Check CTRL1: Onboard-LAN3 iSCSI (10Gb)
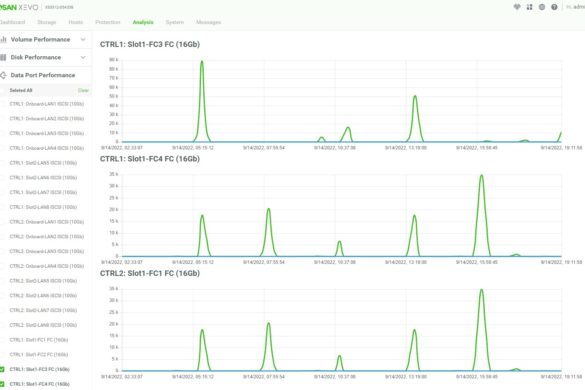The width and height of the screenshot is (585, 390). 47,133
